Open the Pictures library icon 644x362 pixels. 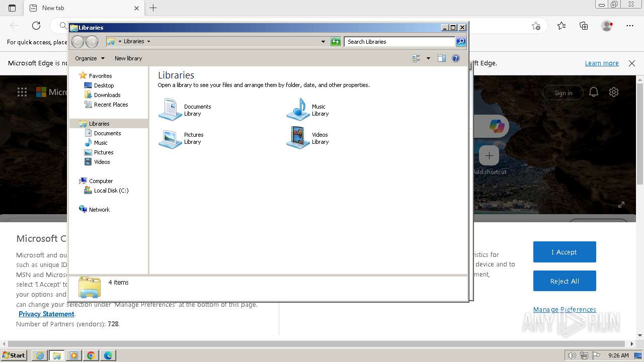(170, 138)
